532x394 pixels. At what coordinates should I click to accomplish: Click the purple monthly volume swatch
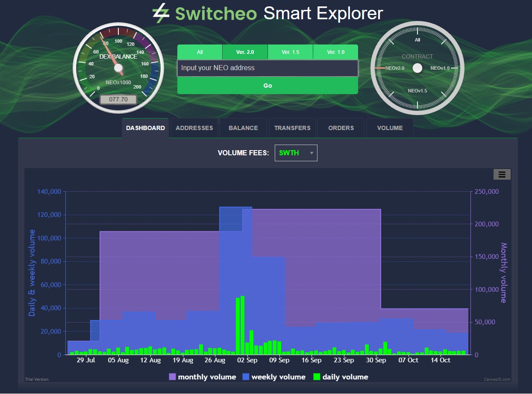[x=173, y=377]
